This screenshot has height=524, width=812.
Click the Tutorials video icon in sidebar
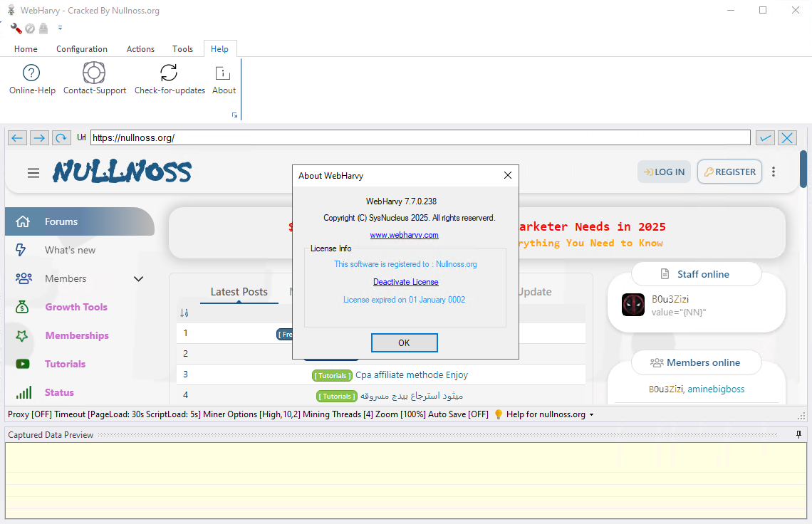pos(23,364)
